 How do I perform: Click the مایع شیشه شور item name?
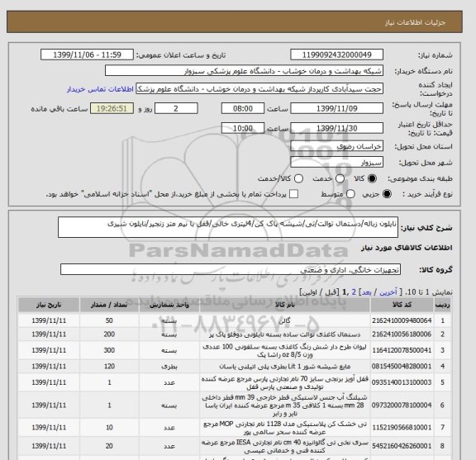pyautogui.click(x=285, y=367)
